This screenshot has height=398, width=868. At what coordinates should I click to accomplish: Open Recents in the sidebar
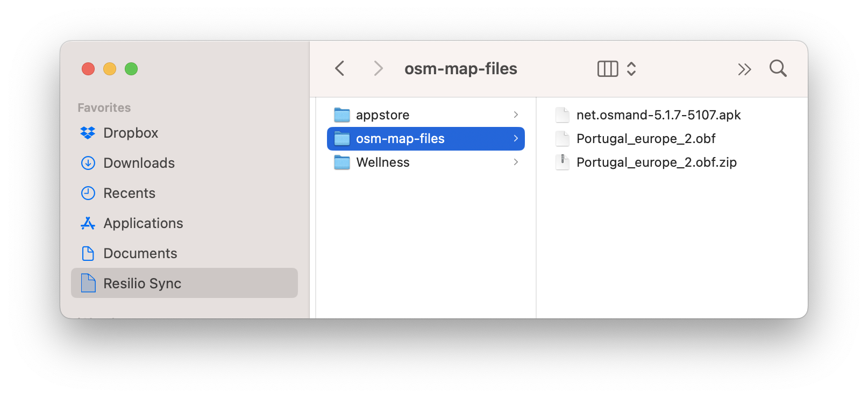[x=129, y=193]
